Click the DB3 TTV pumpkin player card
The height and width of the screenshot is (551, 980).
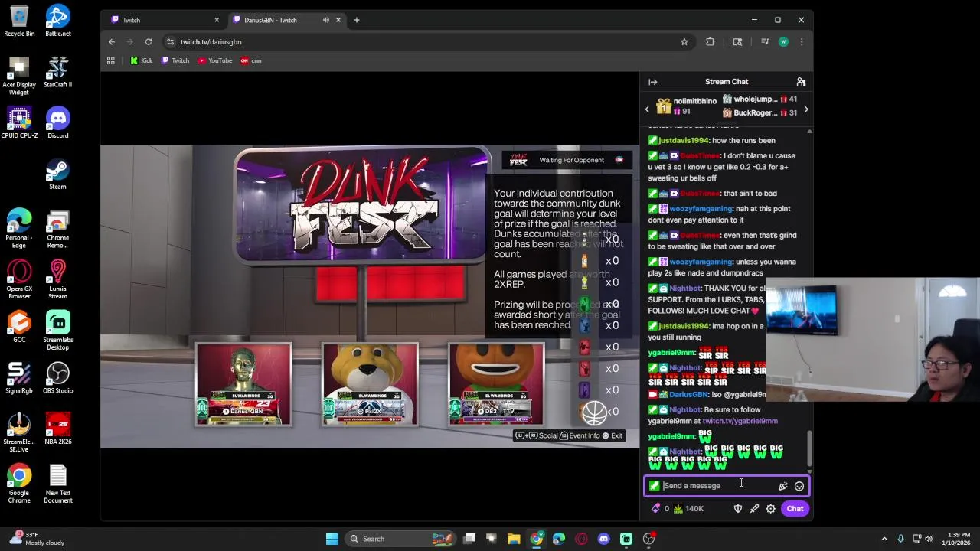[496, 384]
